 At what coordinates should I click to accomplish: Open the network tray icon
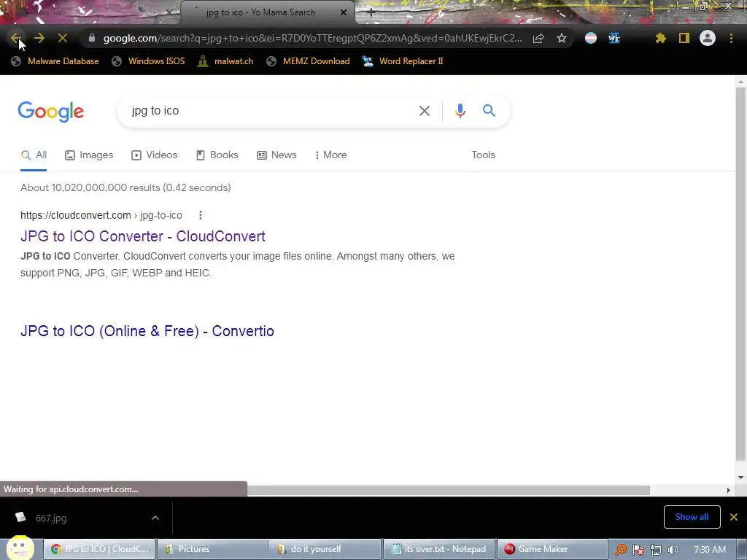pyautogui.click(x=656, y=550)
